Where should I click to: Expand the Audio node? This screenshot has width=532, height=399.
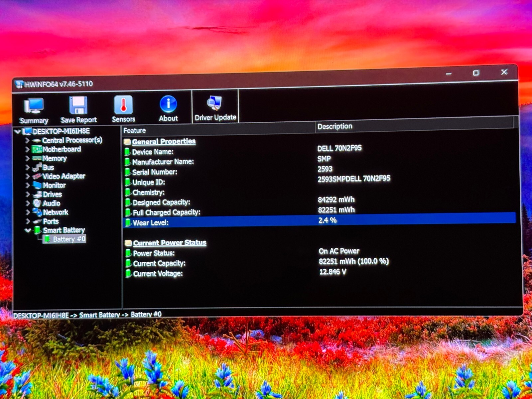tap(28, 203)
